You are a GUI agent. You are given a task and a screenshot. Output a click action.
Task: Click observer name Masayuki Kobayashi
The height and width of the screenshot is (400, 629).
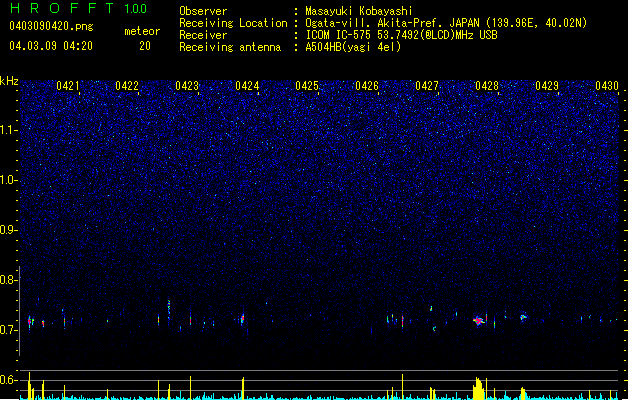click(x=359, y=11)
